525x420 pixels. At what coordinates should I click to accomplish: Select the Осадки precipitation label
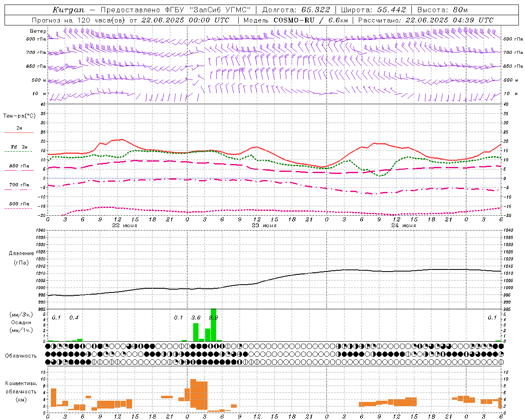click(21, 322)
